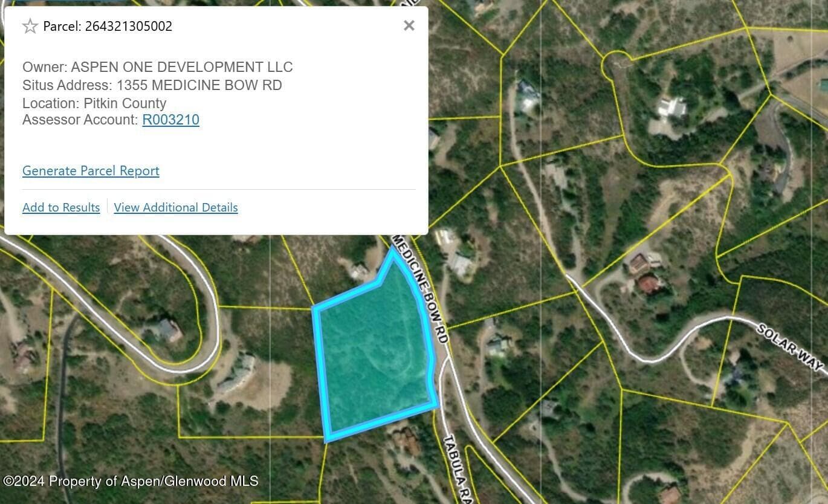Click the favorite star beside Parcel number
Image resolution: width=828 pixels, height=504 pixels.
tap(30, 26)
